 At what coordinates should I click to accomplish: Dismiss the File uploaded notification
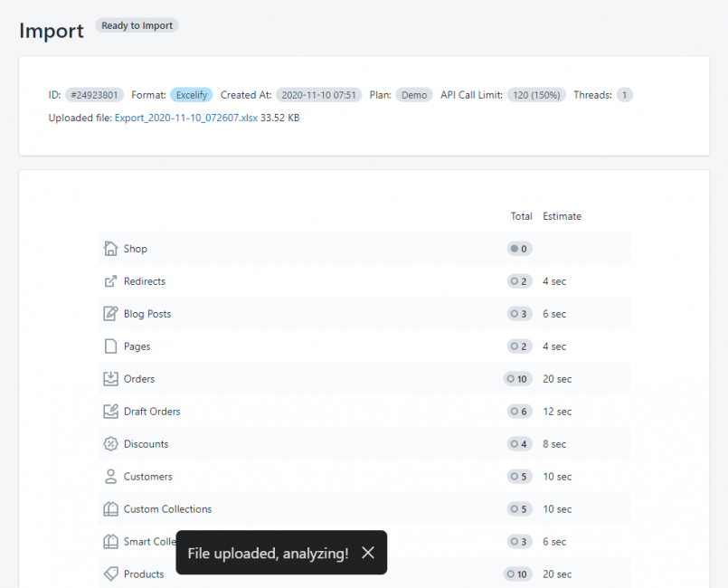tap(367, 553)
